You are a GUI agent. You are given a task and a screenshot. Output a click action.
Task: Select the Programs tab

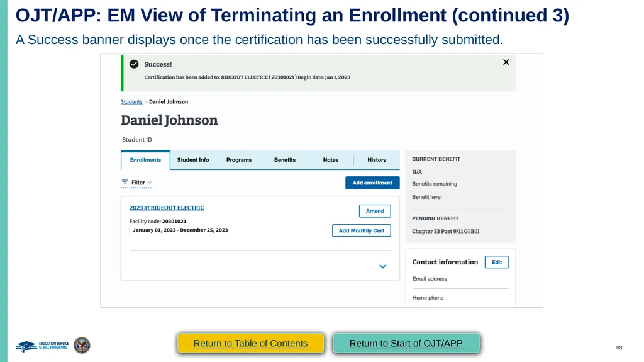239,160
